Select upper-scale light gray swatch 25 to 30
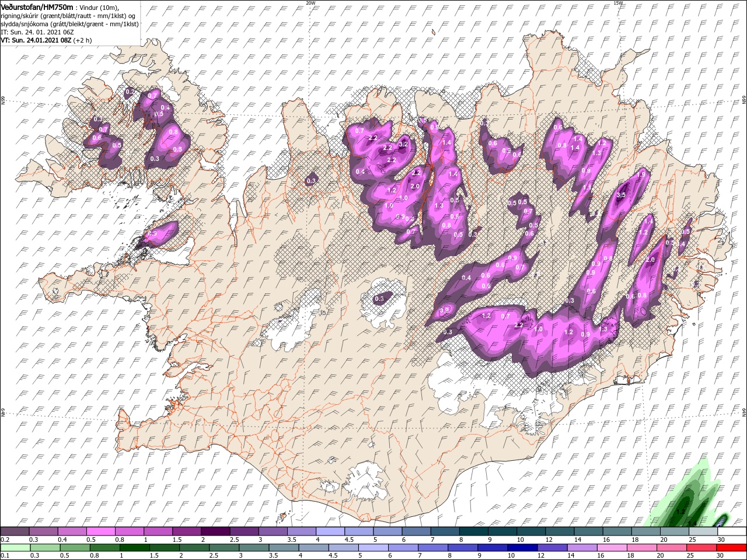The image size is (747, 560). point(703,531)
